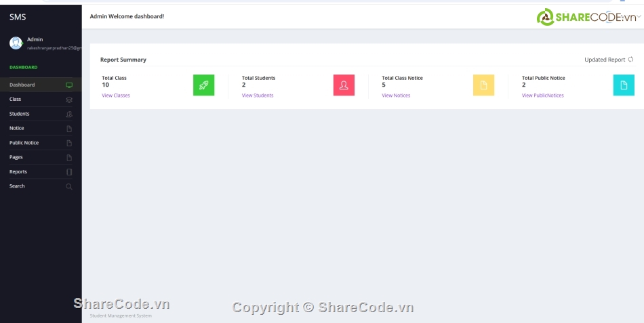The image size is (644, 323).
Task: Click the monitor icon beside Dashboard
Action: 69,85
